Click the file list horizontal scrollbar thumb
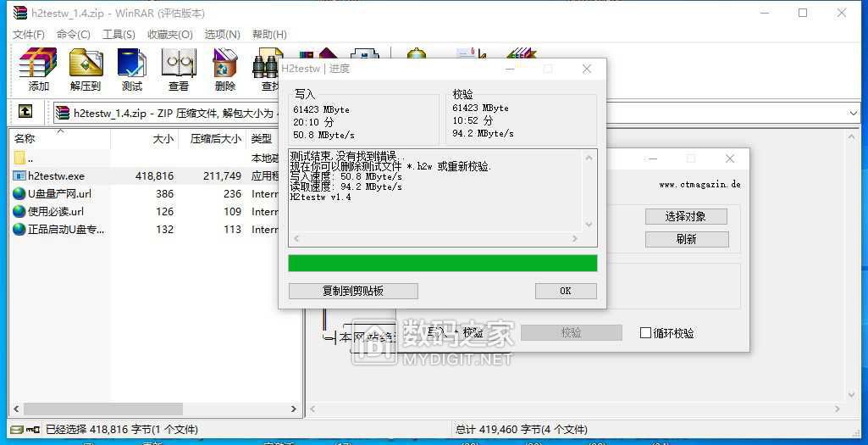 coord(103,409)
